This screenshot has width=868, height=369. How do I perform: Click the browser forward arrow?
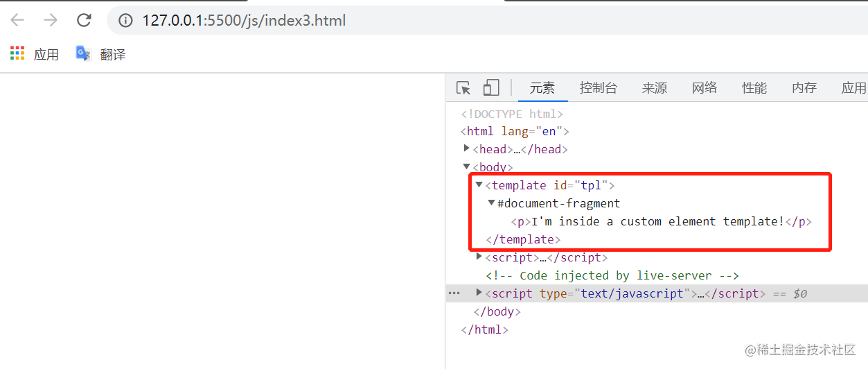(x=51, y=20)
